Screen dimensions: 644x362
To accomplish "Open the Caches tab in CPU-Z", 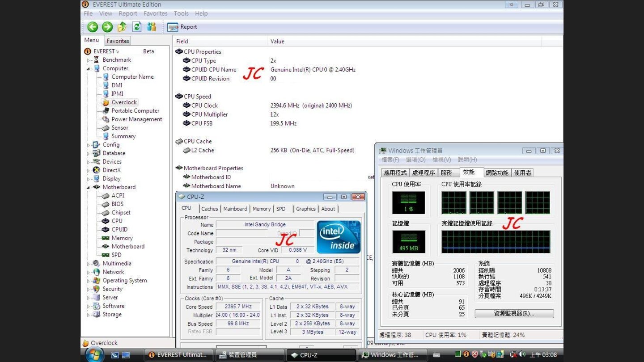I will [x=209, y=209].
